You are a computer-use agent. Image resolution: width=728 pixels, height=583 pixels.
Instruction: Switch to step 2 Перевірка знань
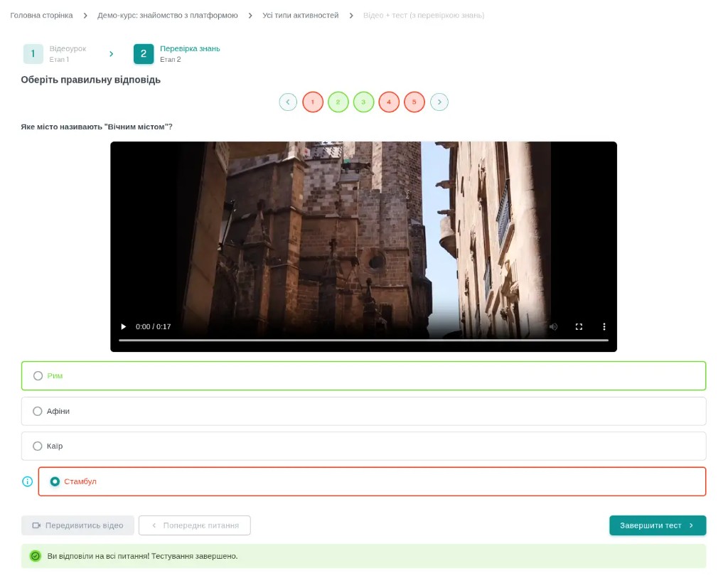177,54
